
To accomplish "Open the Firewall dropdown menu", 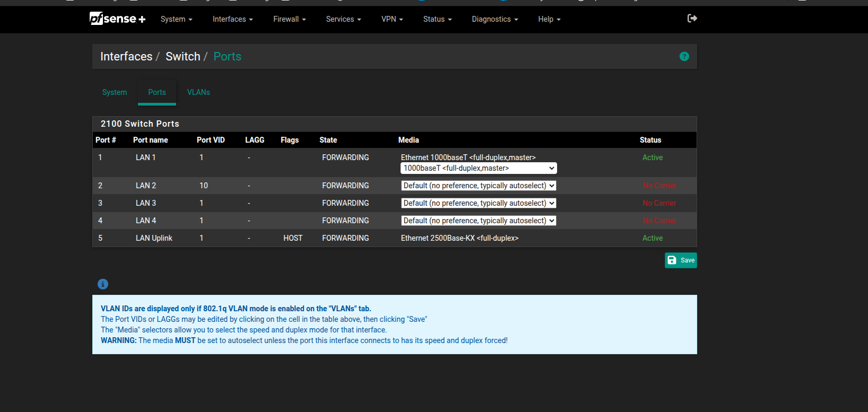I will tap(289, 19).
